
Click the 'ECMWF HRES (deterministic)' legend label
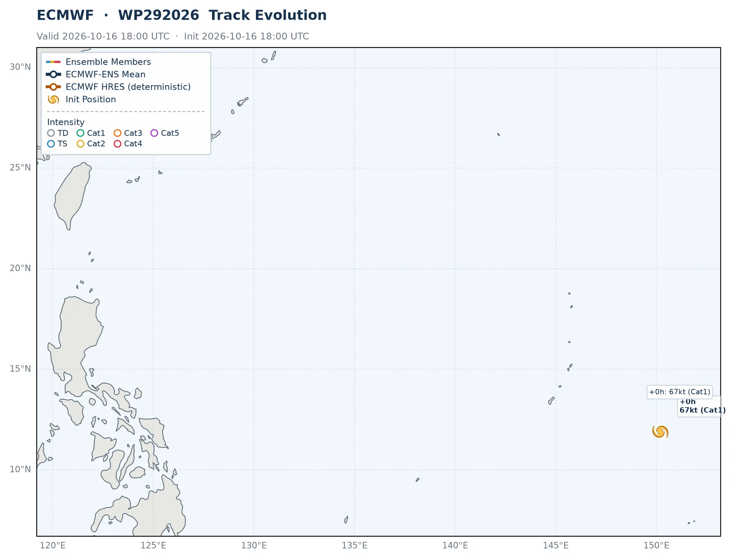pyautogui.click(x=128, y=87)
